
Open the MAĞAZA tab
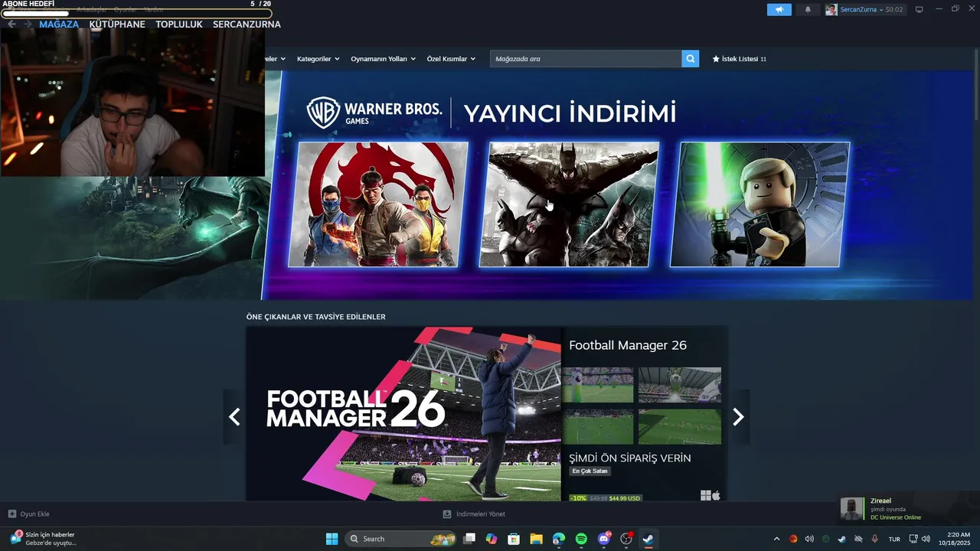click(x=59, y=24)
